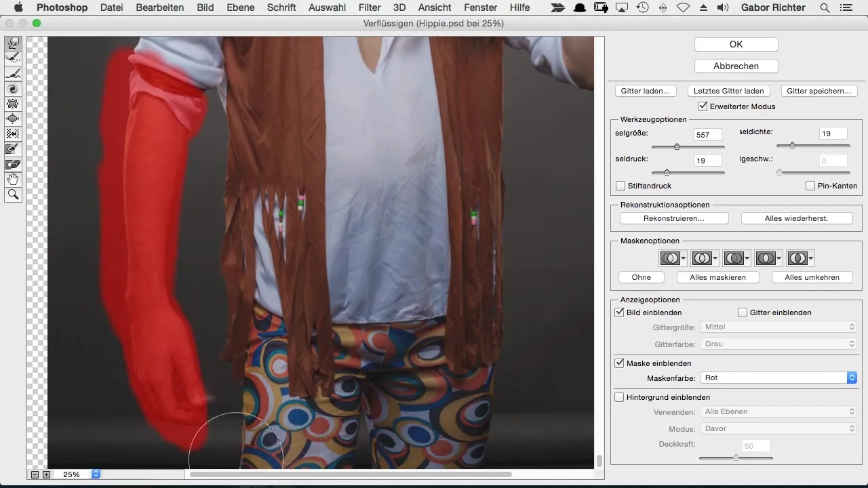
Task: Open the Gittergröße dropdown showing Mittel
Action: (778, 327)
